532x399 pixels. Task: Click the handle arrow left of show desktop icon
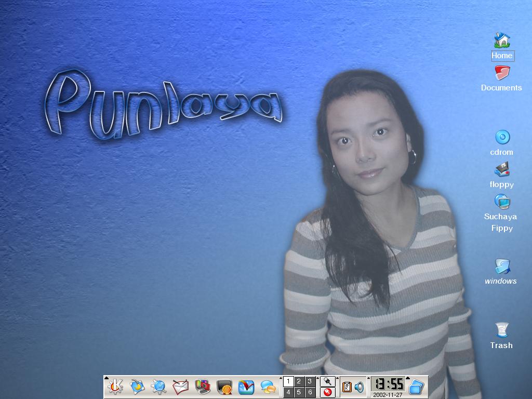tap(408, 378)
